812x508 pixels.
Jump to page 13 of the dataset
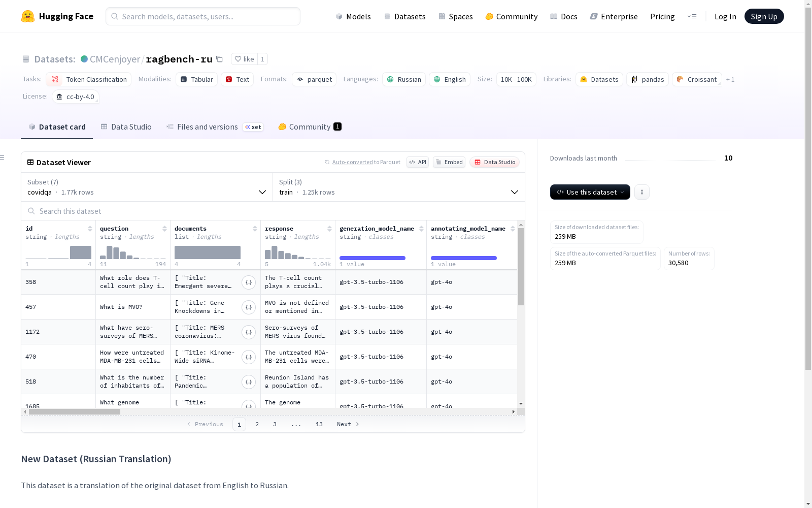(319, 424)
